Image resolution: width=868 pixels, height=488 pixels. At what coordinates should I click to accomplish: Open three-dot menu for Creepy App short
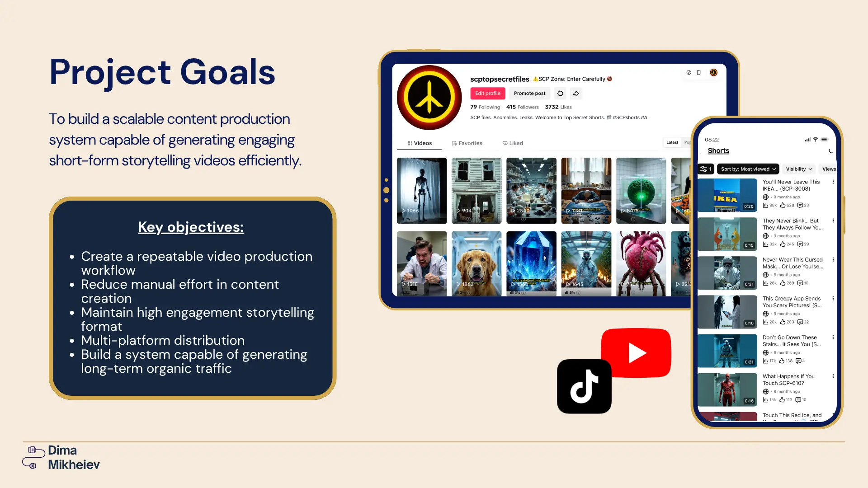pos(833,298)
